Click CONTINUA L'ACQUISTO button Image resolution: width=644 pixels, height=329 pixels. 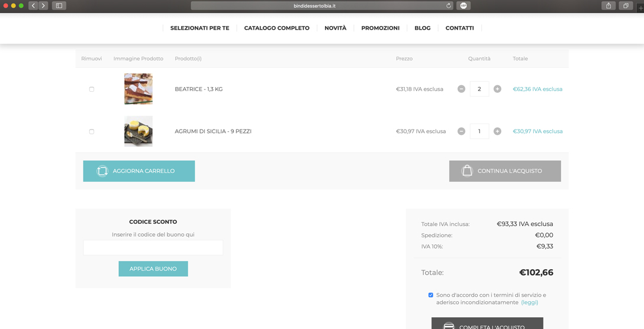click(x=505, y=171)
